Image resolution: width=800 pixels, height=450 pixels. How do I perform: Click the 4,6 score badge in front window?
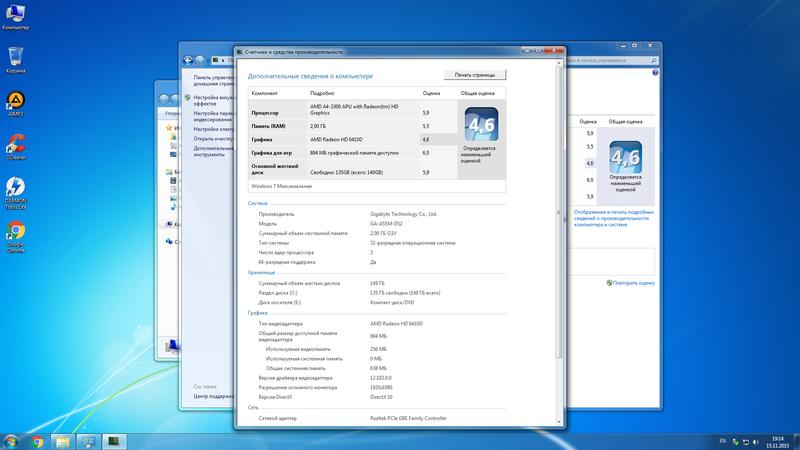481,124
